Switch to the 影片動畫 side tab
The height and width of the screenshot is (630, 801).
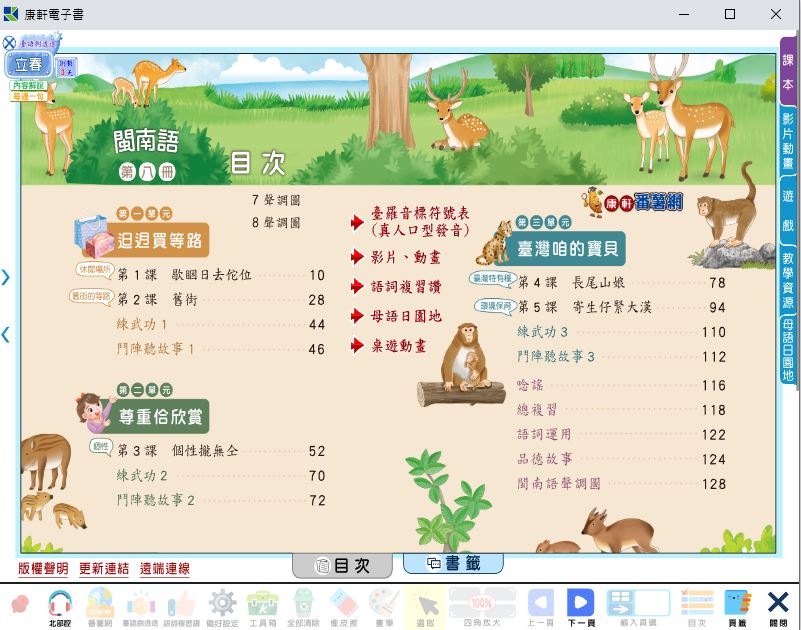point(788,141)
